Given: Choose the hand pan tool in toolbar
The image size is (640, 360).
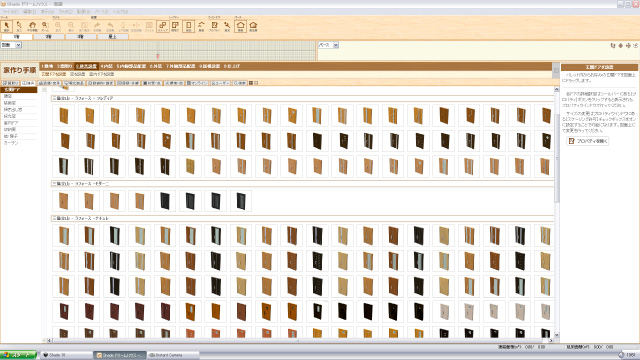Looking at the screenshot, I should tap(32, 26).
